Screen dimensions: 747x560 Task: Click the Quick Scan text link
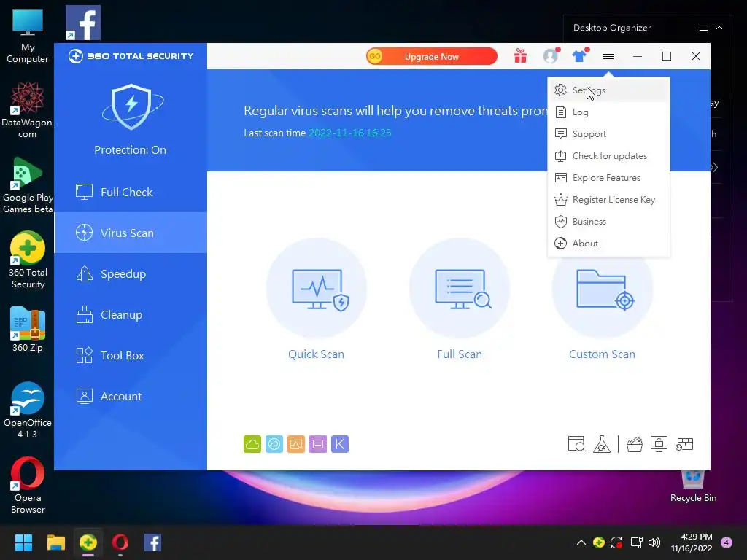317,354
